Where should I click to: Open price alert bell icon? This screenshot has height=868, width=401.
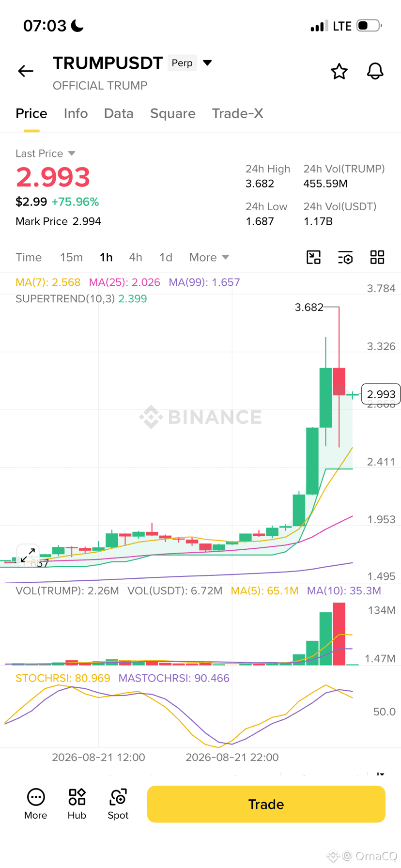[375, 71]
